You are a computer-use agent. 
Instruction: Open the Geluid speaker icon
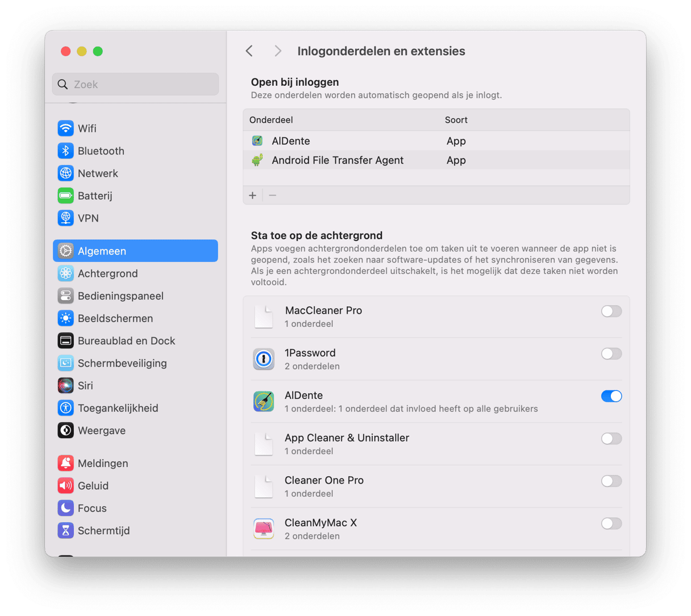point(66,485)
